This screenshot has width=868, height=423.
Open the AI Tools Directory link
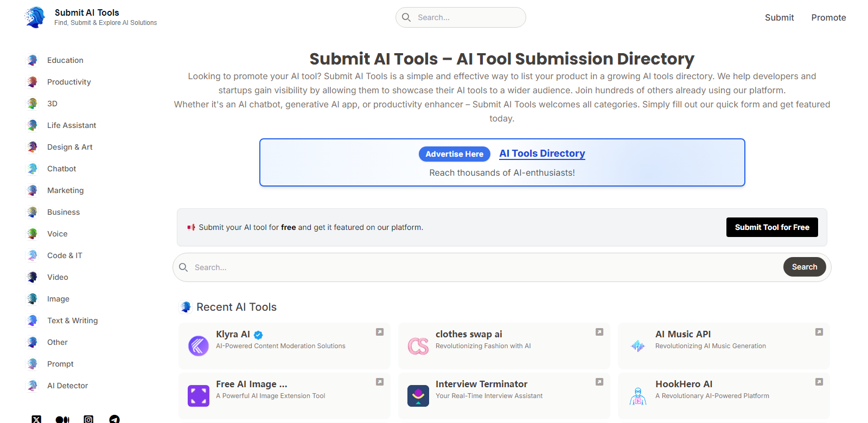coord(542,153)
